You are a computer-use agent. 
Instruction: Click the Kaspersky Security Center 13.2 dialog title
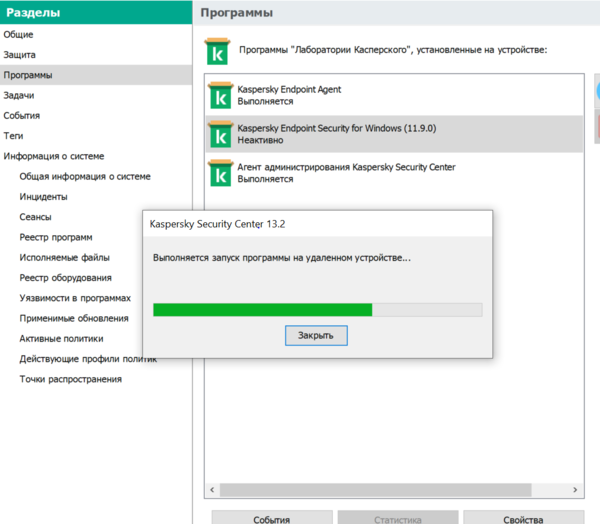tap(217, 224)
